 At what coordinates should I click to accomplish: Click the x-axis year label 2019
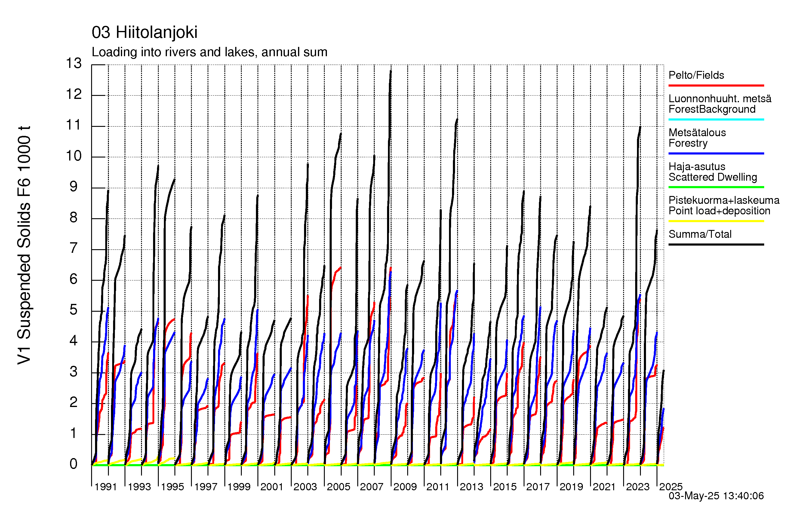click(572, 487)
